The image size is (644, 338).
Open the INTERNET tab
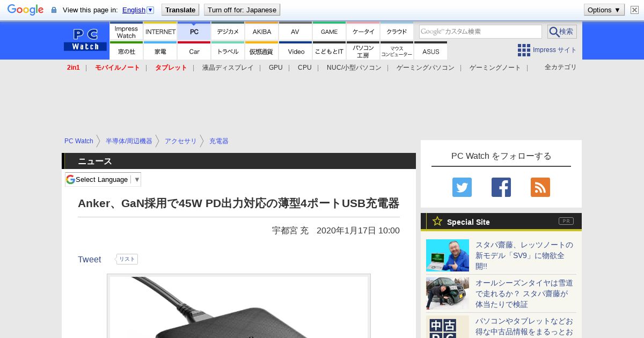[x=160, y=31]
